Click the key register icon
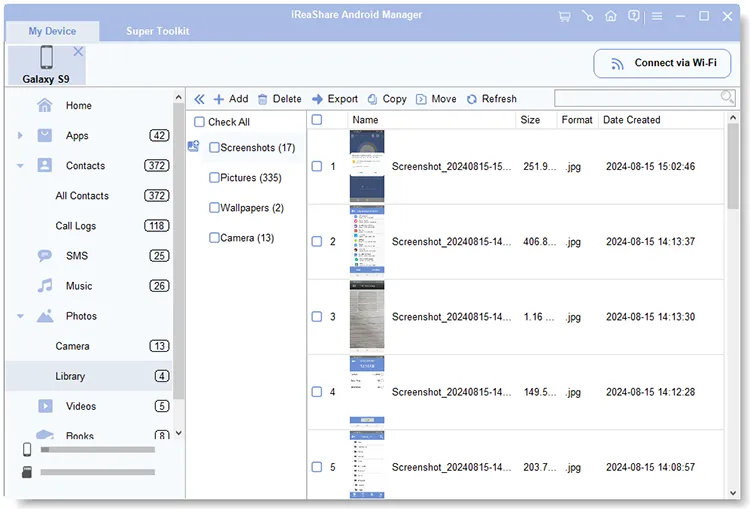The height and width of the screenshot is (509, 750). click(x=588, y=16)
